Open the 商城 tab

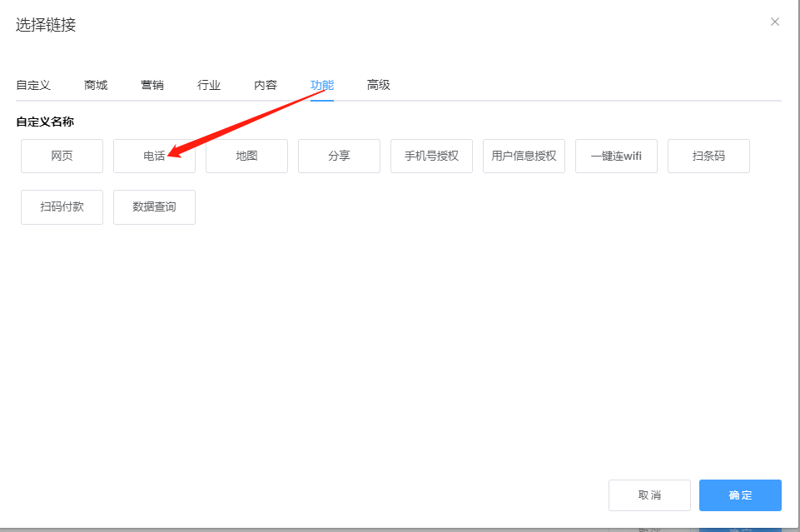click(96, 85)
